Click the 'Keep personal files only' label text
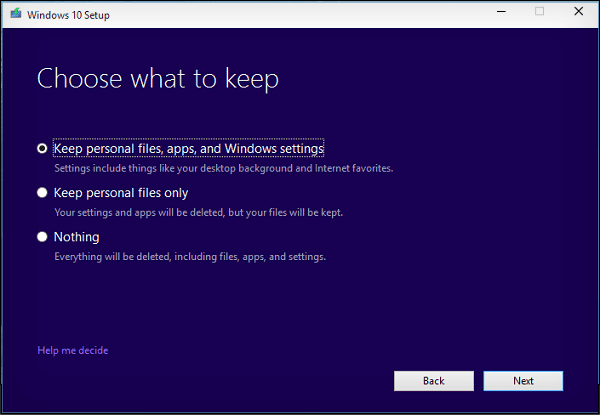600x415 pixels. (121, 192)
